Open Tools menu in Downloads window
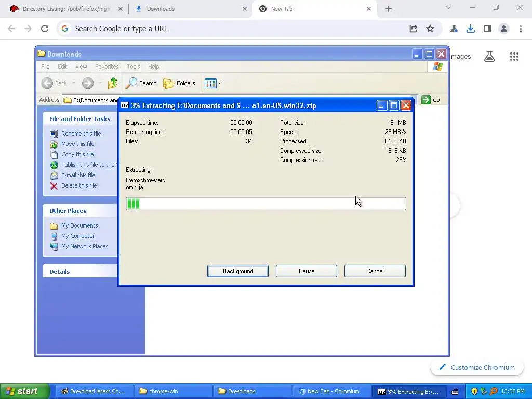 134,66
